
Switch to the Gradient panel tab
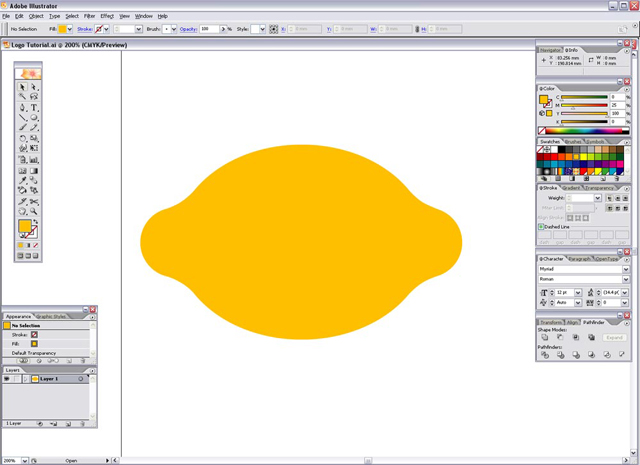point(571,188)
